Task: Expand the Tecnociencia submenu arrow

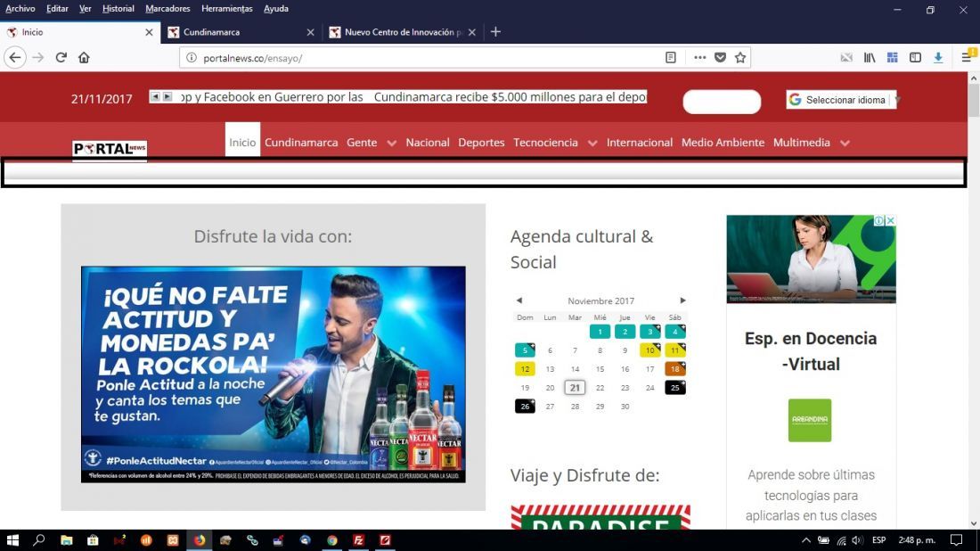Action: (592, 144)
